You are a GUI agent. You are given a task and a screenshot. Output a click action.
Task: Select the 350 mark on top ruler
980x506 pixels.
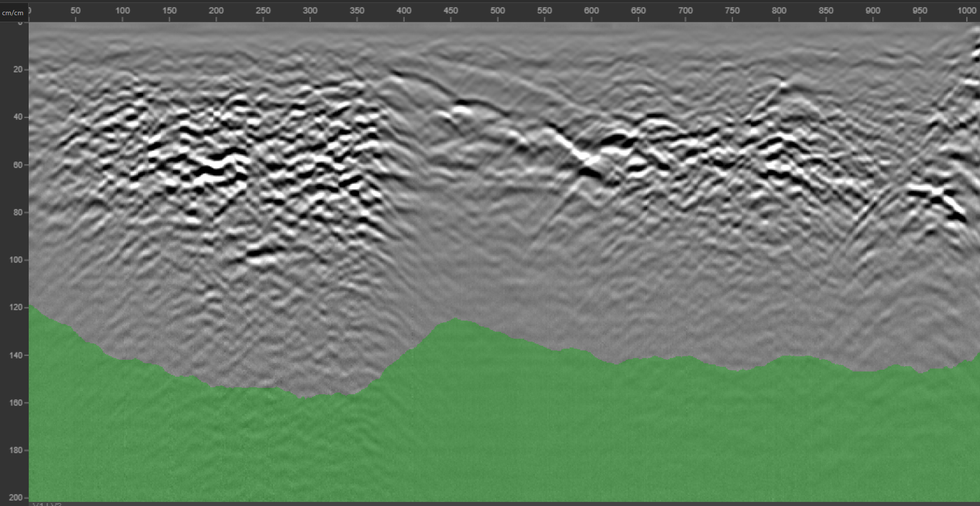(357, 11)
